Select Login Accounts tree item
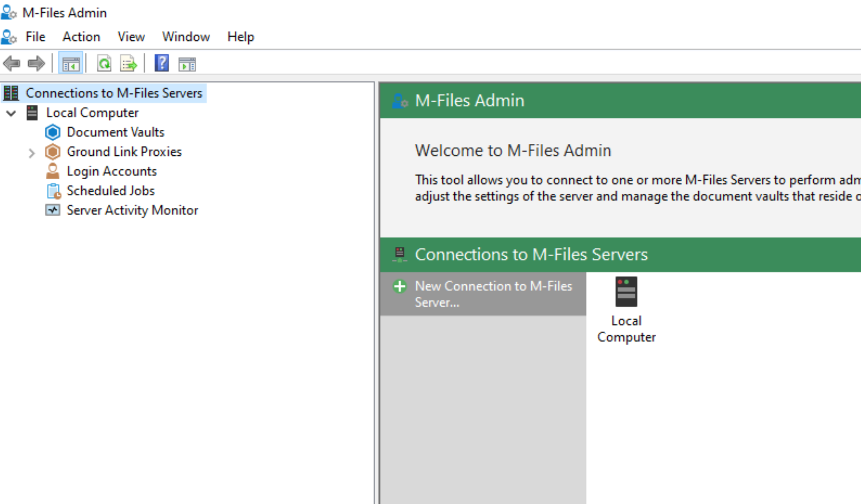 pyautogui.click(x=112, y=172)
